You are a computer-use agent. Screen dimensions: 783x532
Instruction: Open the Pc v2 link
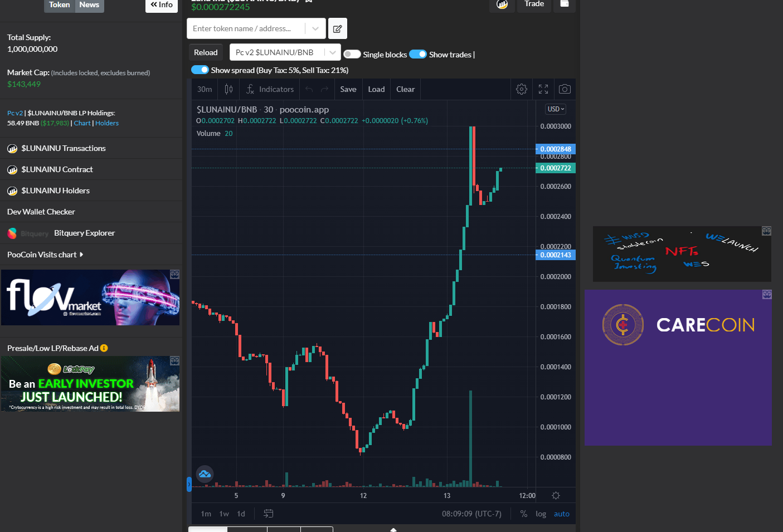[15, 113]
